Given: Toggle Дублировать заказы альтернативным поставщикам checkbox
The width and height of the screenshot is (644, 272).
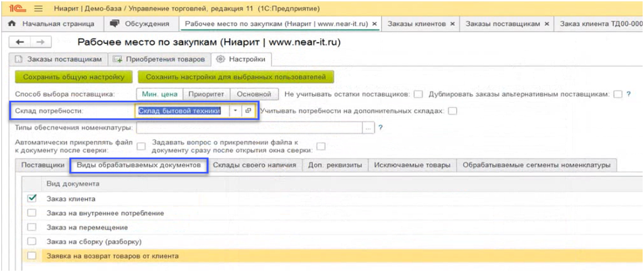Looking at the screenshot, I should tap(618, 94).
